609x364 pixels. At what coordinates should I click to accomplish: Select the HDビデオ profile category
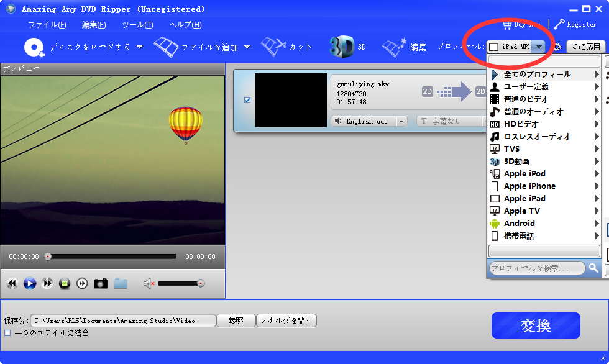point(544,124)
